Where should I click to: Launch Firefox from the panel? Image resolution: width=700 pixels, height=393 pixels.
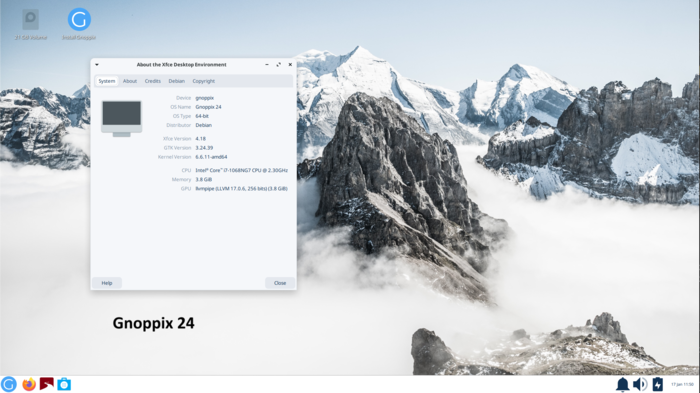coord(29,384)
